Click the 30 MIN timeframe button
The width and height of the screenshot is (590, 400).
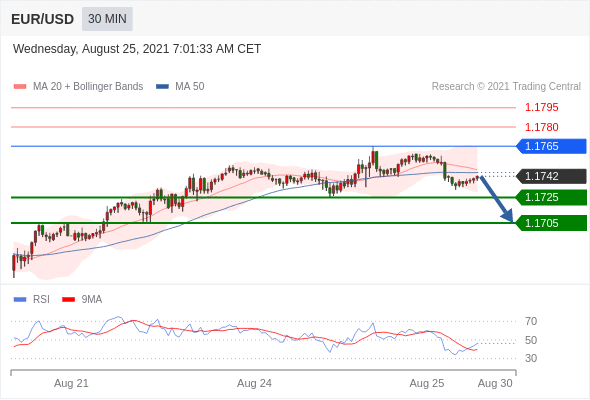(107, 19)
